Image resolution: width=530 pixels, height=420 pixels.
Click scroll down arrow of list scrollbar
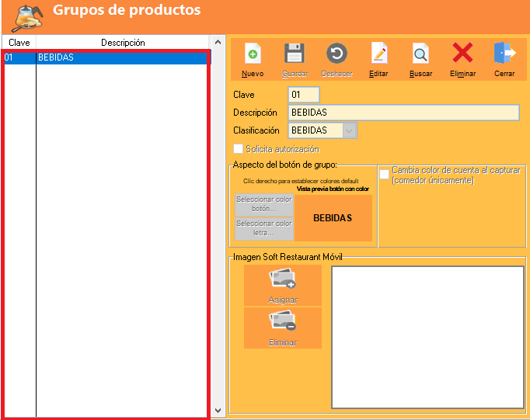[218, 410]
